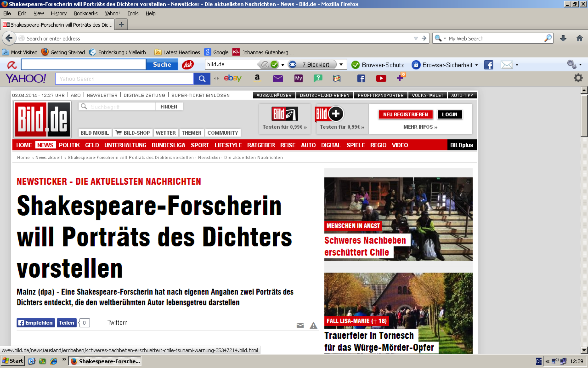Click the LOGIN button
This screenshot has width=588, height=368.
(x=449, y=115)
